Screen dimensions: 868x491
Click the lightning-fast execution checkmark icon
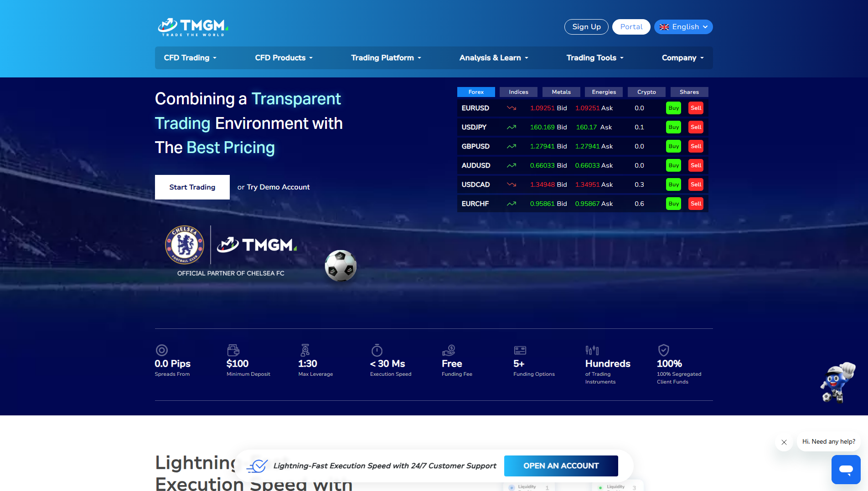(x=257, y=466)
